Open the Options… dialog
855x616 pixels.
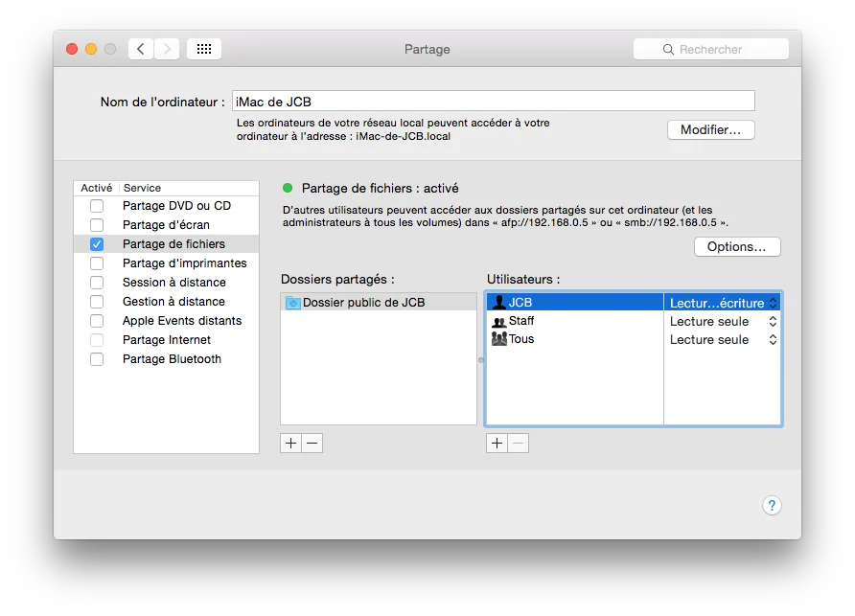[737, 246]
